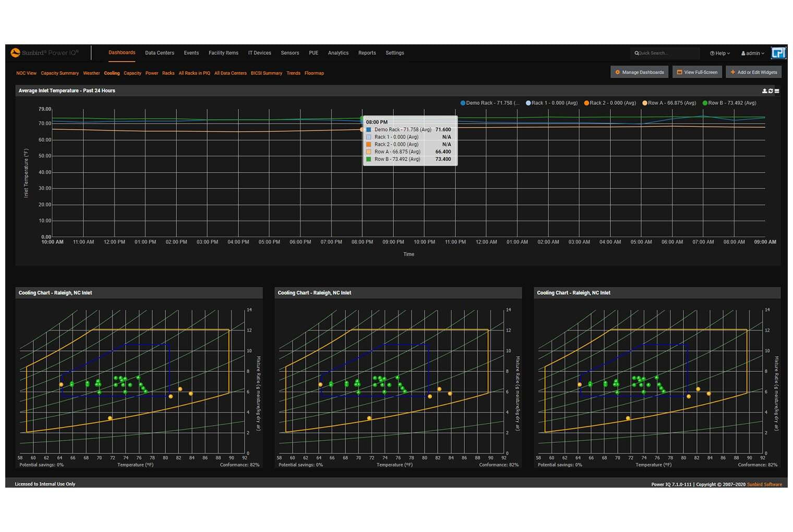This screenshot has height=532, width=793.
Task: Click into the Quick Search field
Action: (668, 53)
